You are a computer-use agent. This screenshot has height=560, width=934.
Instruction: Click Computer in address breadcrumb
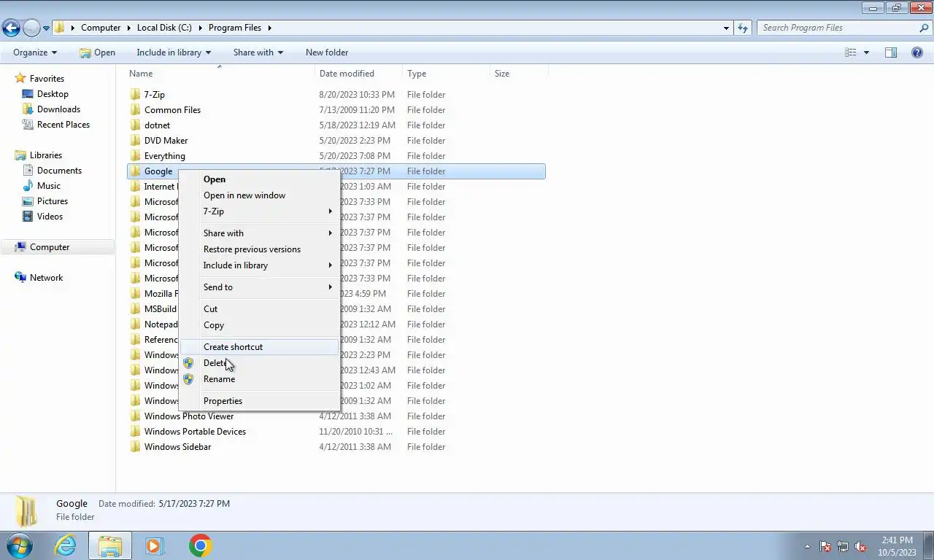(101, 28)
